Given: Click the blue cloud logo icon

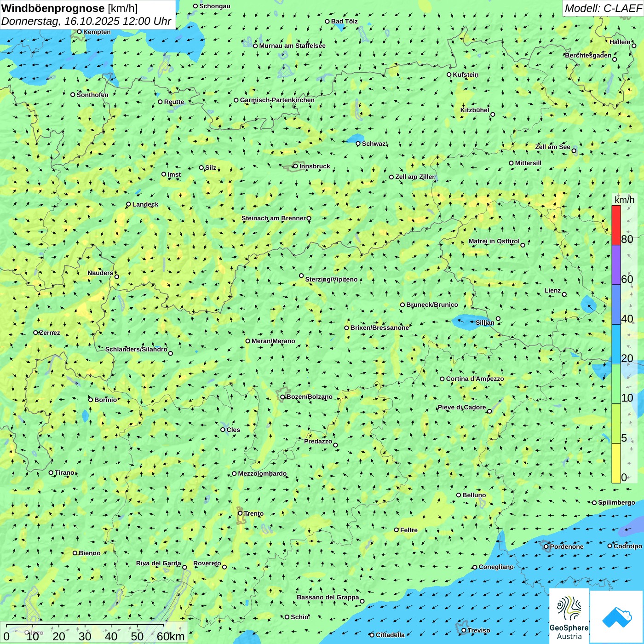Looking at the screenshot, I should coord(617,617).
